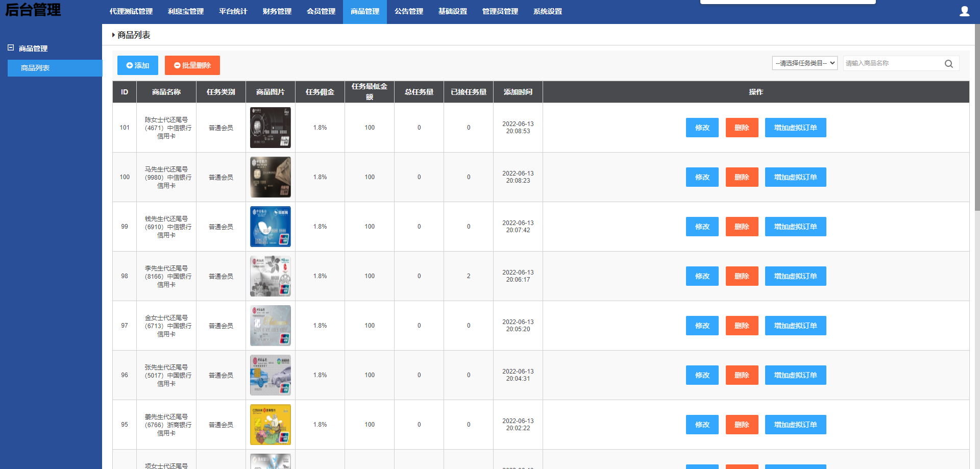Screen dimensions: 980x469
Task: Open the 会员管理 menu
Action: (x=321, y=11)
